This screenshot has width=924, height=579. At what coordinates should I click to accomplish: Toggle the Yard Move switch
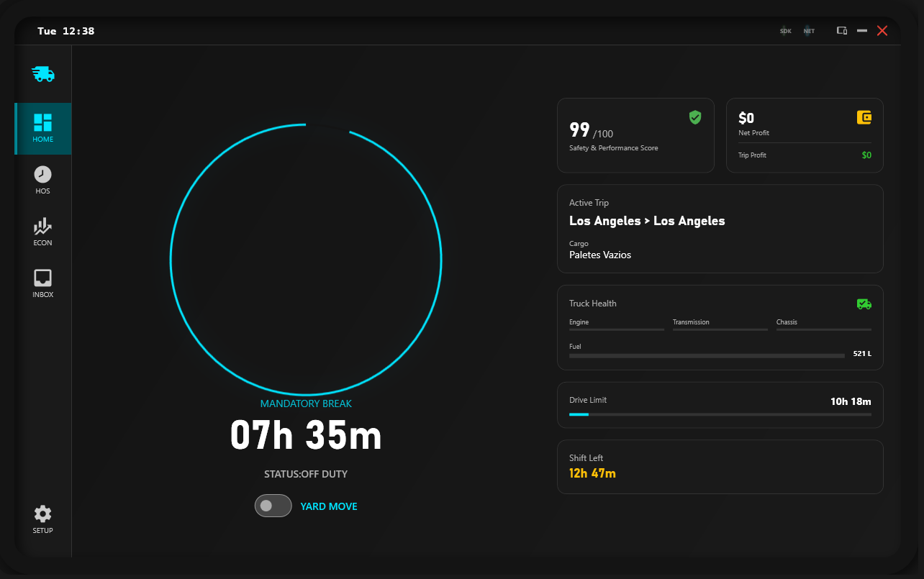click(273, 506)
